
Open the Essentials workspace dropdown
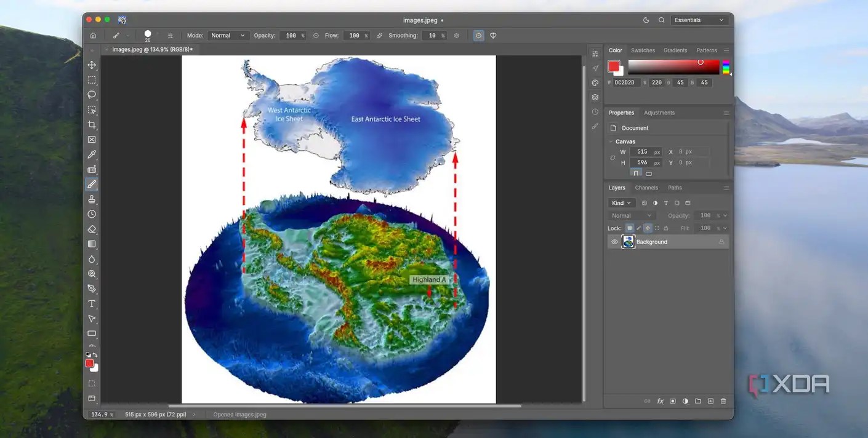point(700,20)
